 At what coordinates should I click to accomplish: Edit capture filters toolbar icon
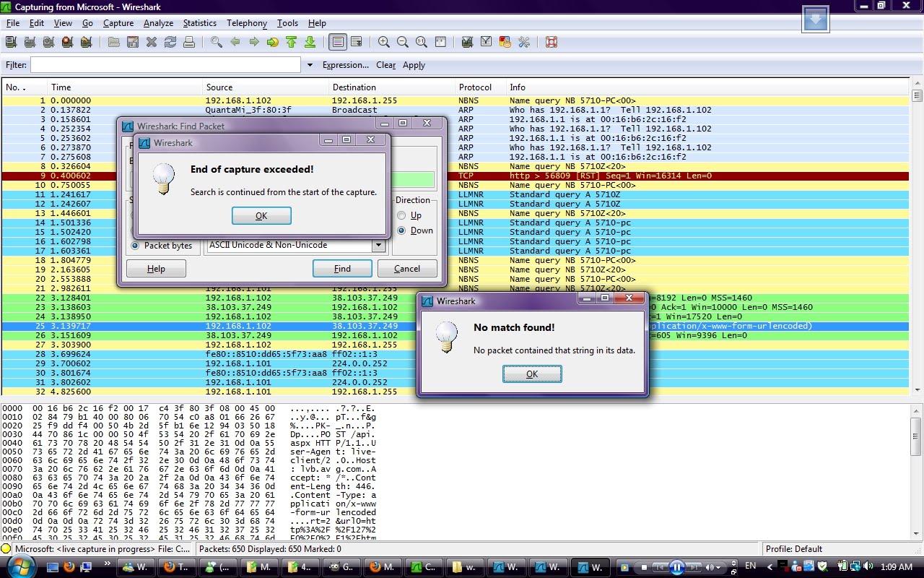[x=468, y=42]
